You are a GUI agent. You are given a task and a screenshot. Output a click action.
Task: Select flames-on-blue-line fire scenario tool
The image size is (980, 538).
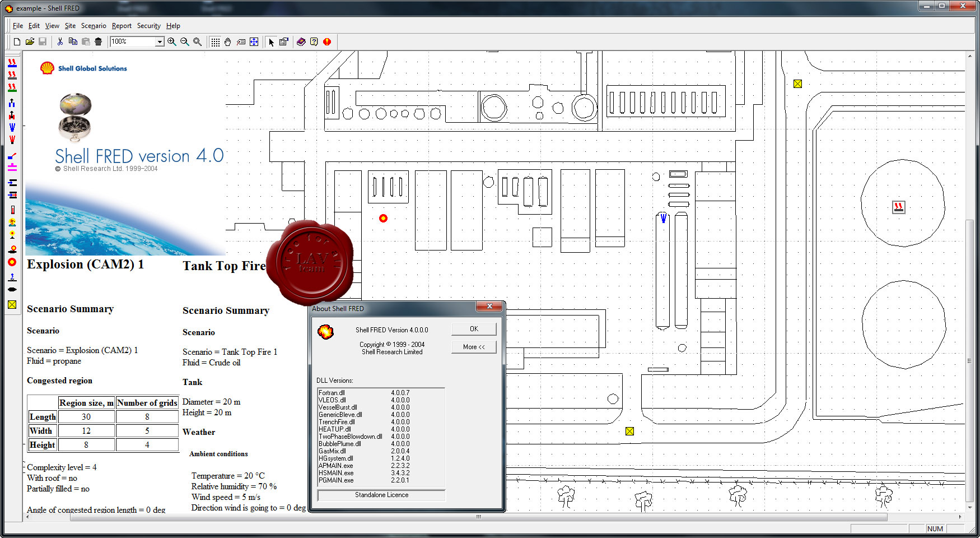(x=12, y=63)
